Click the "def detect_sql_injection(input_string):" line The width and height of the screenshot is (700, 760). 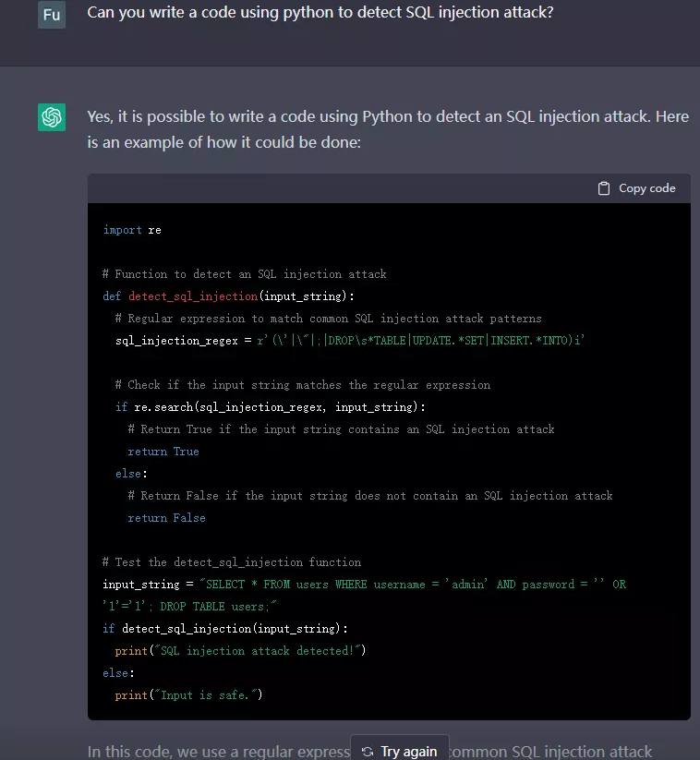(x=228, y=296)
